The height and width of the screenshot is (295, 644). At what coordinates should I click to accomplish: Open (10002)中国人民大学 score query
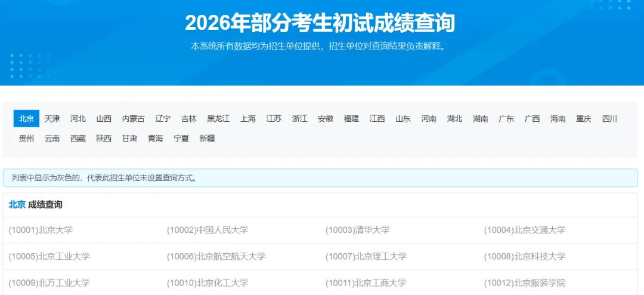(x=208, y=230)
